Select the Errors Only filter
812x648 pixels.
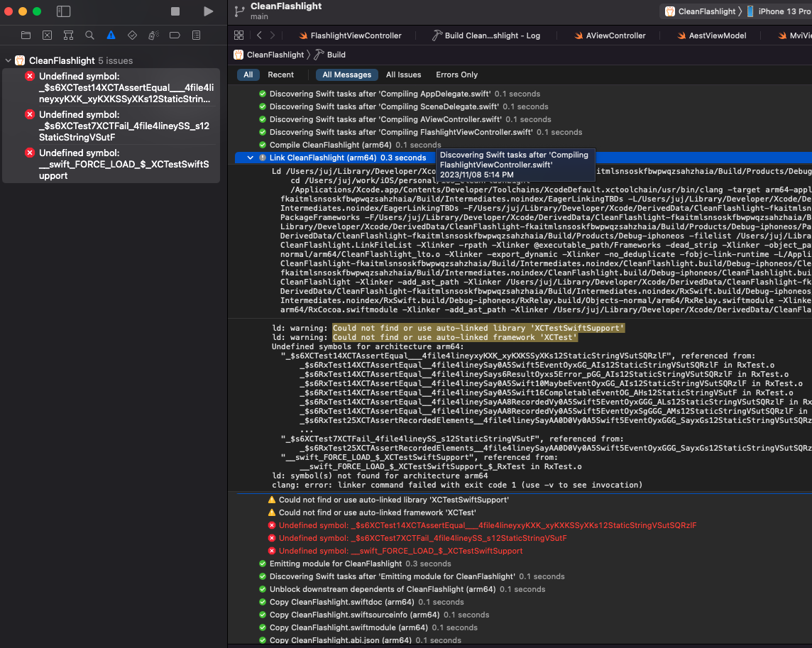pos(457,75)
